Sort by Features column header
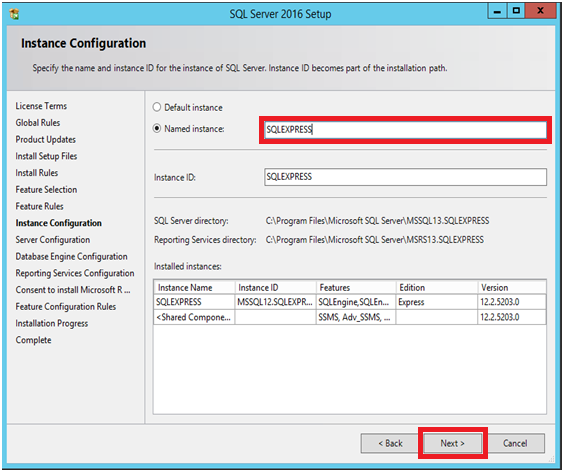 [356, 287]
